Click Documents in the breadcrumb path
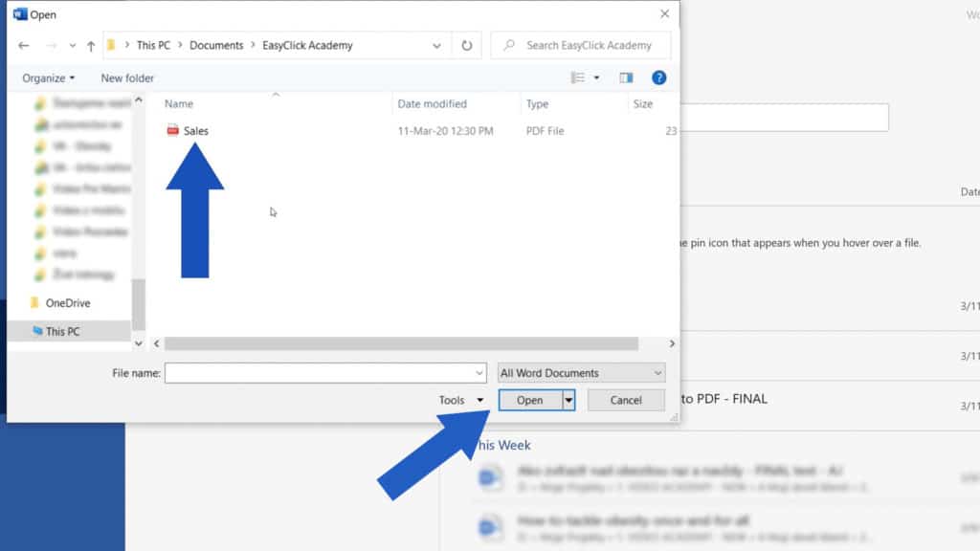This screenshot has height=551, width=980. [x=216, y=45]
